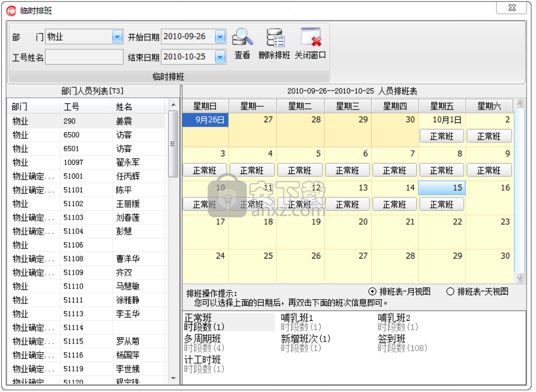Open the 结束日期 date dropdown
536x392 pixels.
pos(220,57)
